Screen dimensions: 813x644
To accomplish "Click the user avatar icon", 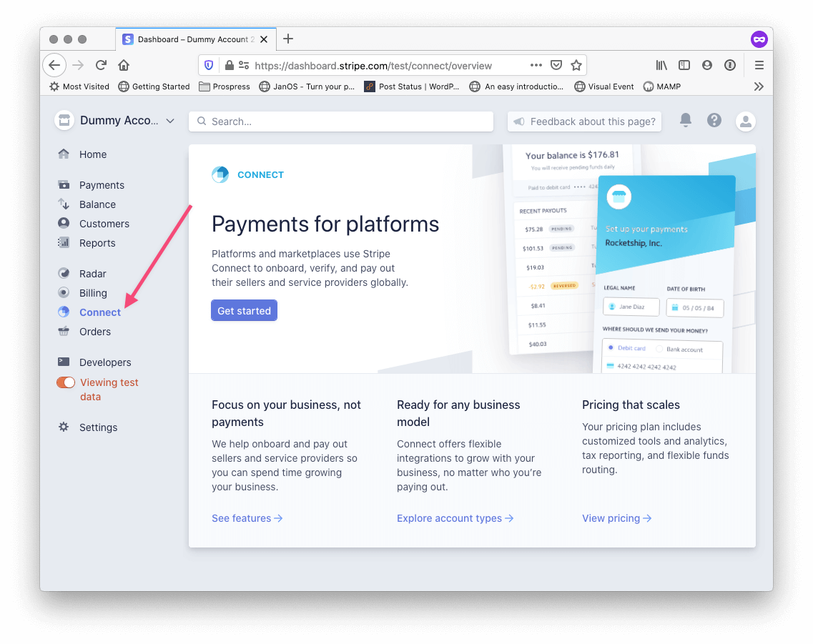I will (745, 121).
